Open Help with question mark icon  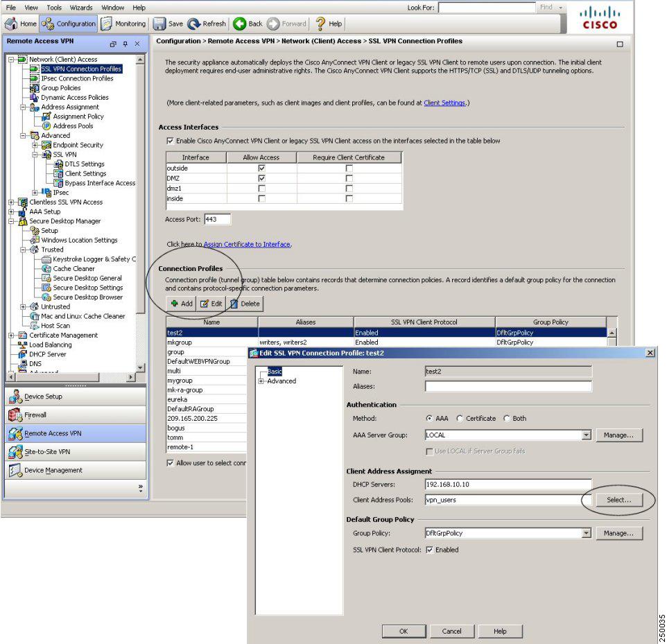pyautogui.click(x=320, y=24)
